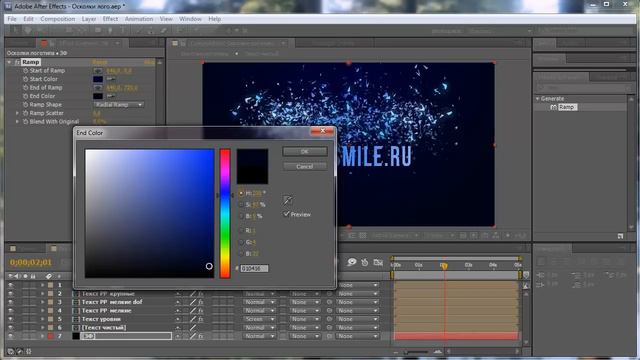Expand layer 4 Текст РР мелкие properties

coord(42,311)
